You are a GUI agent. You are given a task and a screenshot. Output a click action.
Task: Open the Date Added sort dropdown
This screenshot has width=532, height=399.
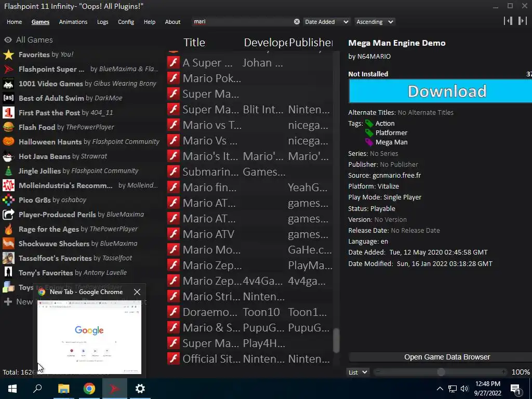326,22
